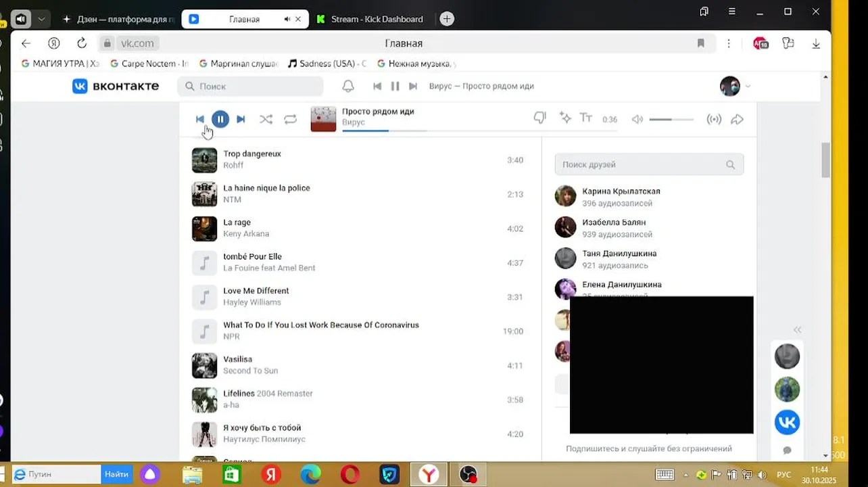Image resolution: width=868 pixels, height=487 pixels.
Task: Open the Нежная музыка bookmark
Action: [416, 64]
